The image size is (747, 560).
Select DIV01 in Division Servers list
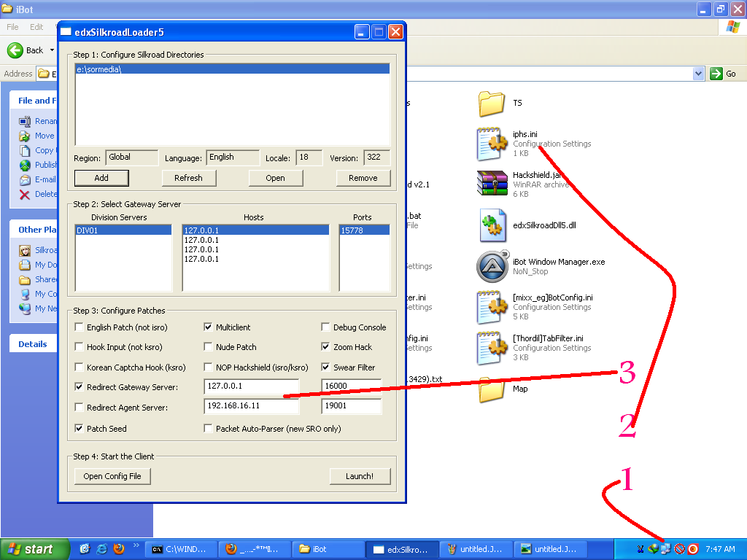point(123,230)
